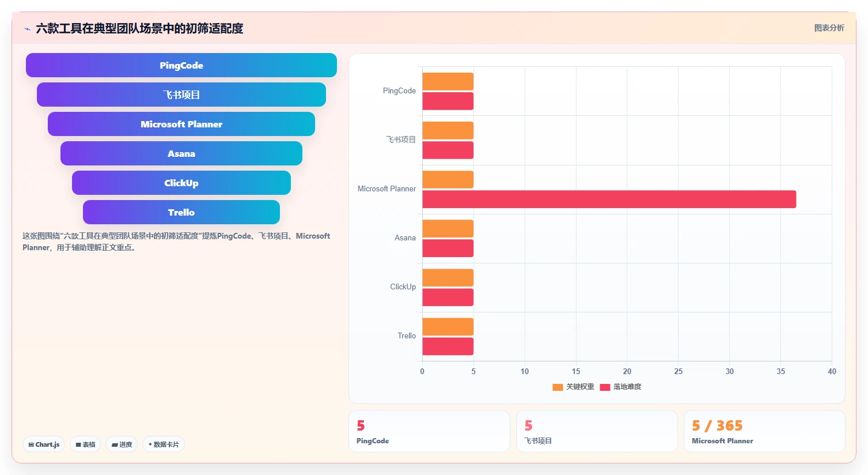868x475 pixels.
Task: Select the 飞书项目 funnel bar
Action: [x=181, y=95]
